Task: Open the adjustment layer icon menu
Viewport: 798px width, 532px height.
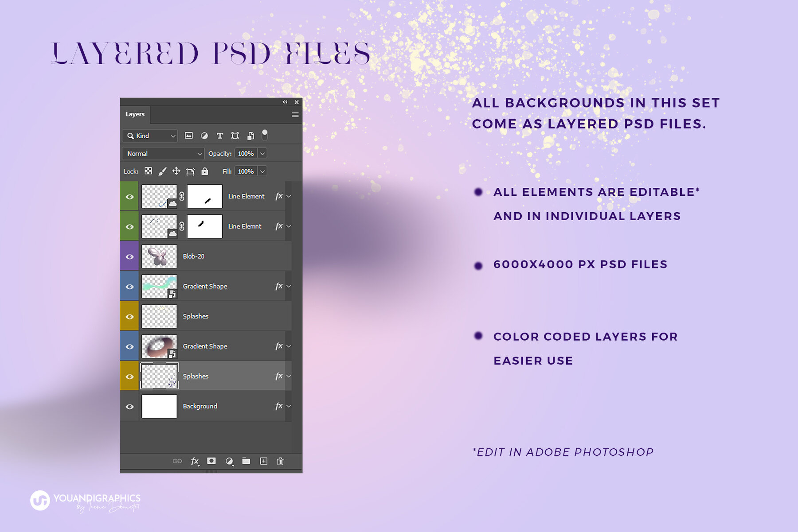Action: 229,462
